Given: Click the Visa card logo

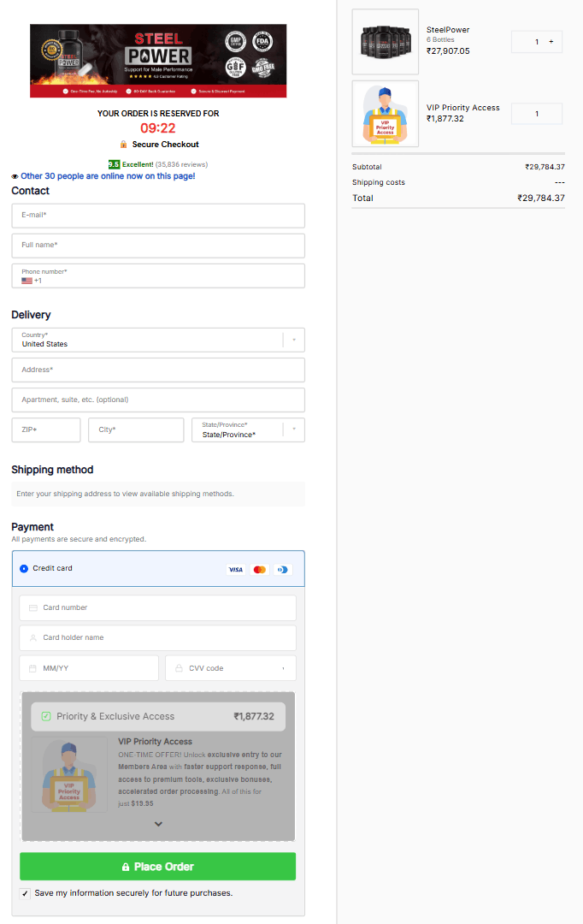Looking at the screenshot, I should [x=236, y=570].
